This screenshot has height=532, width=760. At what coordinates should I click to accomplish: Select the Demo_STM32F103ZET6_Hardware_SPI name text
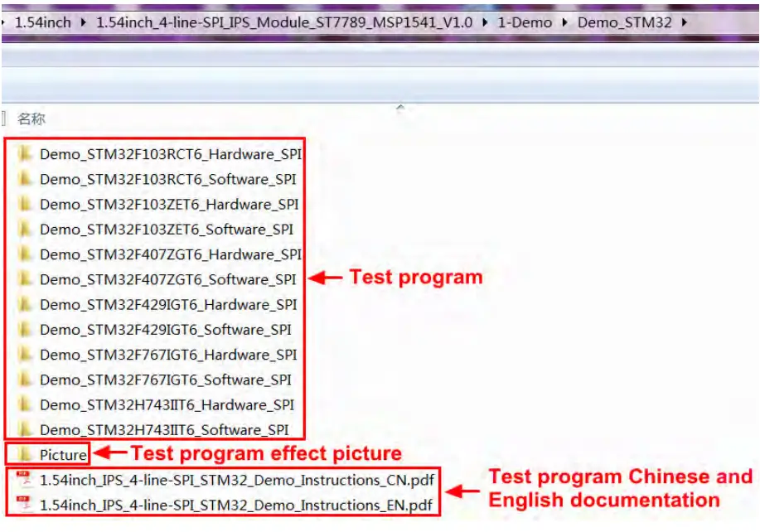(x=169, y=204)
